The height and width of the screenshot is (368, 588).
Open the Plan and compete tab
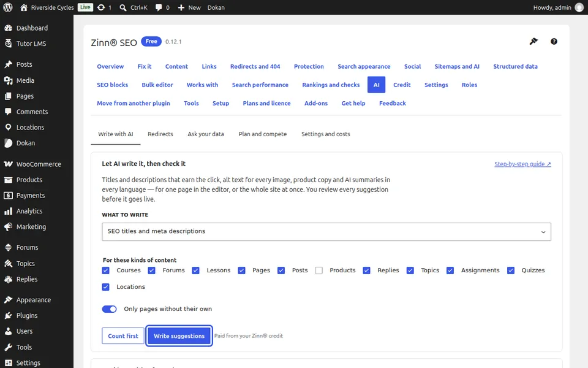(263, 134)
